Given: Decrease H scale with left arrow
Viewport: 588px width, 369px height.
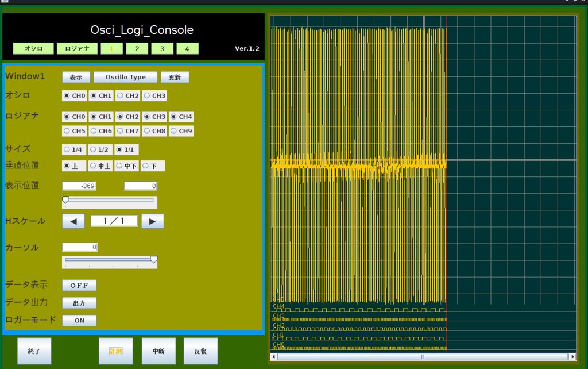Looking at the screenshot, I should pos(73,221).
